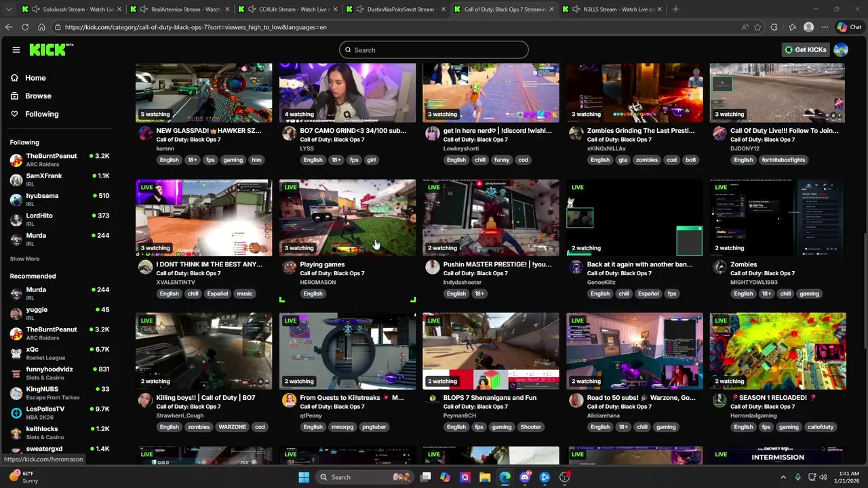Open Windows Start menu
The height and width of the screenshot is (488, 868).
(304, 477)
